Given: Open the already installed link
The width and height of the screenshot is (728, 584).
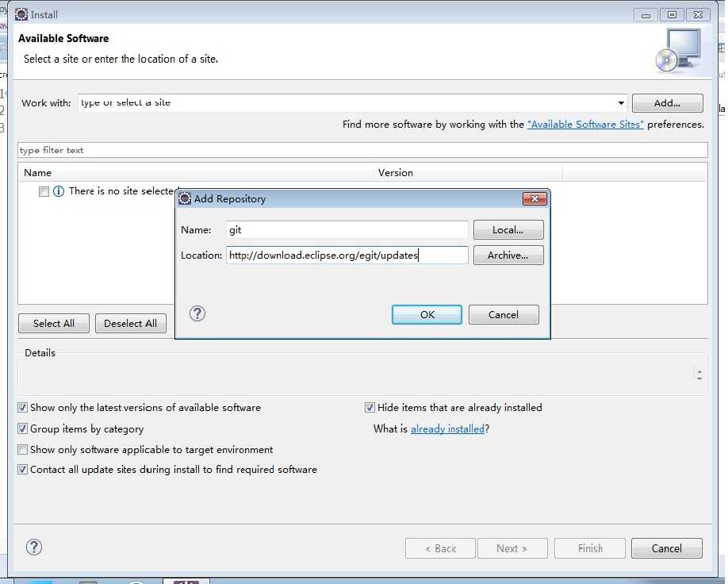Looking at the screenshot, I should (447, 428).
